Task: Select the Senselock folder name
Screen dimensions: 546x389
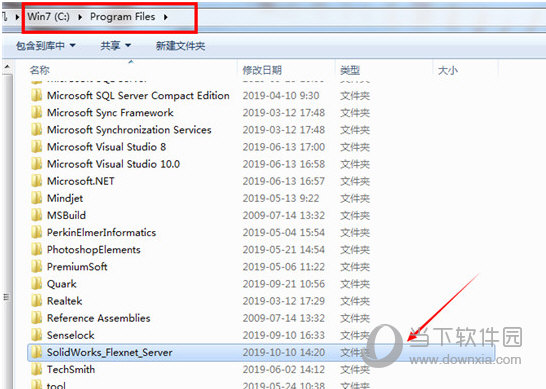Action: (71, 335)
